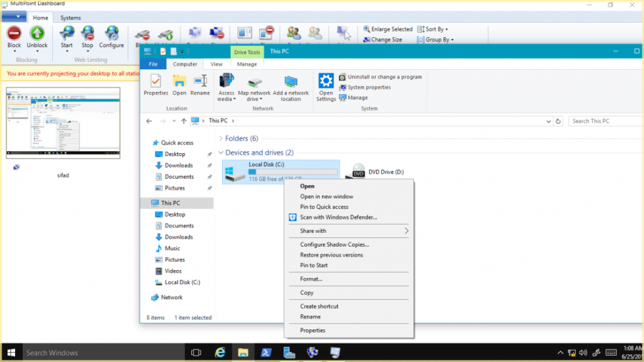Click Open Settings gear icon
Image resolution: width=644 pixels, height=362 pixels.
(x=326, y=81)
